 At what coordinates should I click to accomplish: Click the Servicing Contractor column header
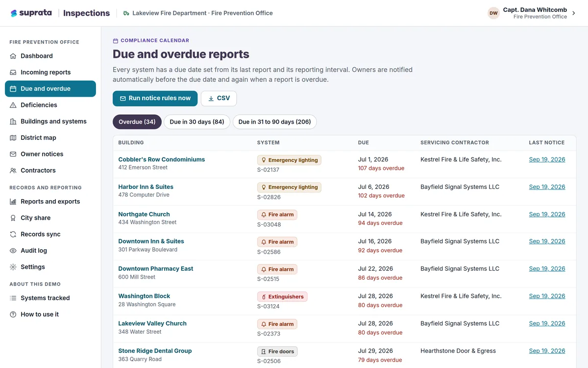[x=455, y=143]
